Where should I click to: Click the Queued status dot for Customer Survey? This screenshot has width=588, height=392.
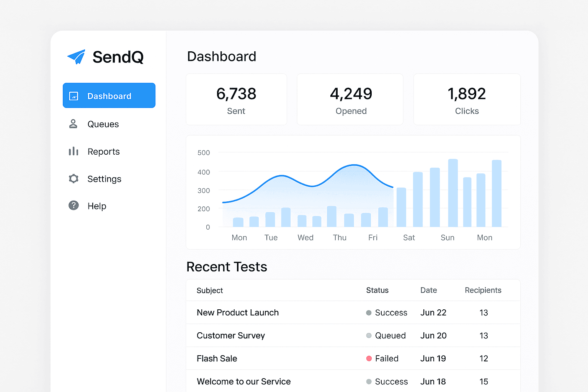tap(369, 336)
